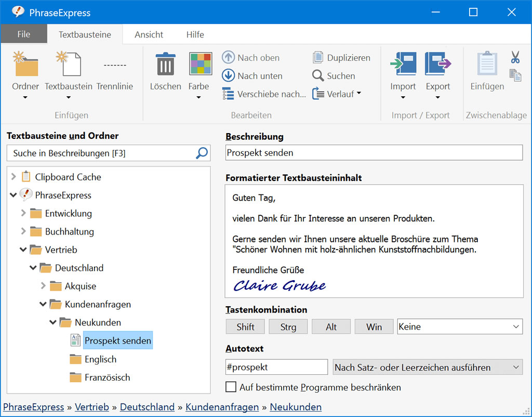Click the Duplizieren icon
The width and height of the screenshot is (532, 417).
(318, 58)
